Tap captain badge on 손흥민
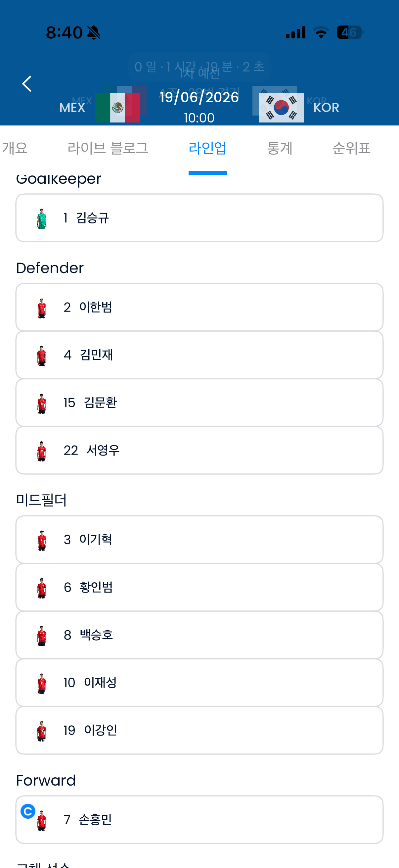The width and height of the screenshot is (399, 868). 28,811
